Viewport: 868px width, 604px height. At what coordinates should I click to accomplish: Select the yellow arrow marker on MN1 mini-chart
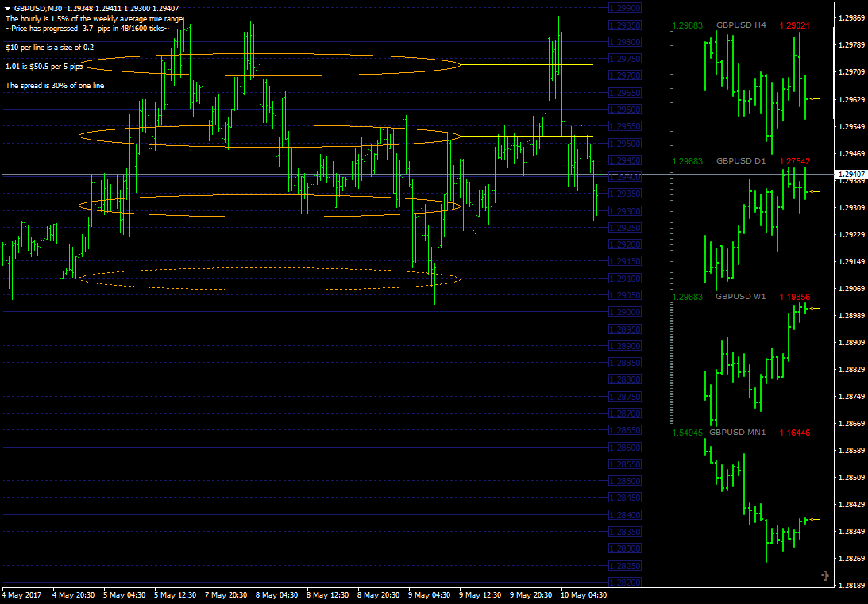814,519
